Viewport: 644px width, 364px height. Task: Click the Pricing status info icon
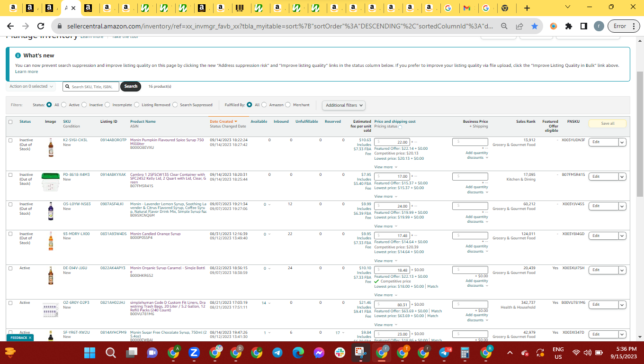pyautogui.click(x=400, y=127)
